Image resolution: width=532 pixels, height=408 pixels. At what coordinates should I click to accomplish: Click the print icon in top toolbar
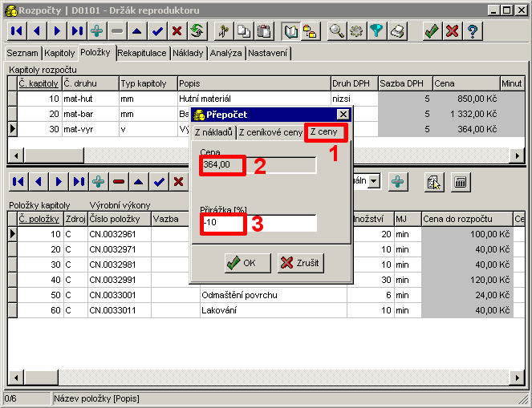click(x=396, y=31)
